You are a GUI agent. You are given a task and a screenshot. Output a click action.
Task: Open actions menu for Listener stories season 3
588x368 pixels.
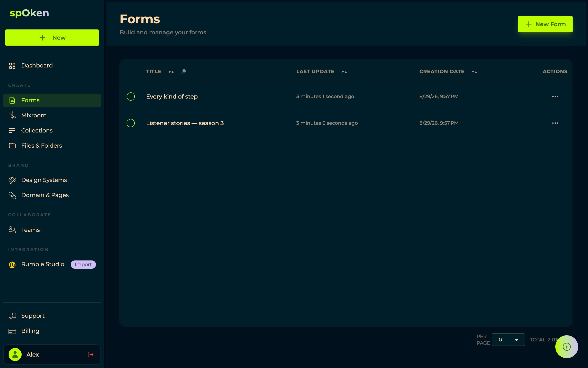(x=555, y=123)
